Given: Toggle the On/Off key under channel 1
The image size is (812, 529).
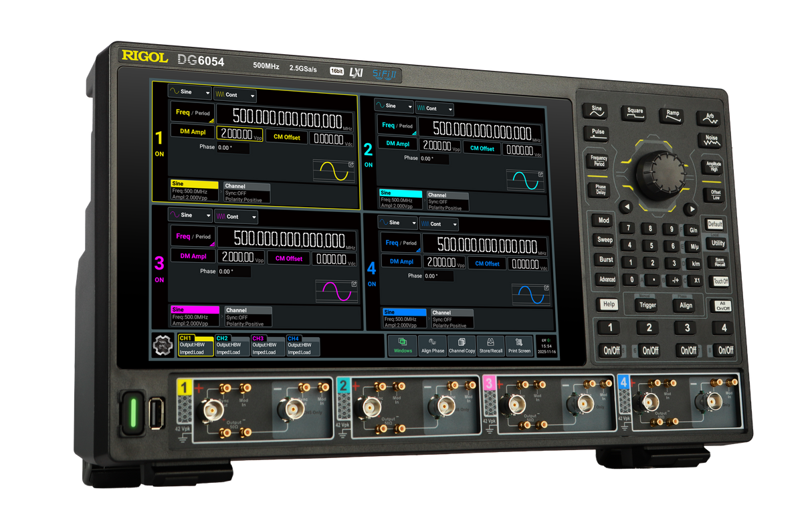Looking at the screenshot, I should (x=611, y=350).
